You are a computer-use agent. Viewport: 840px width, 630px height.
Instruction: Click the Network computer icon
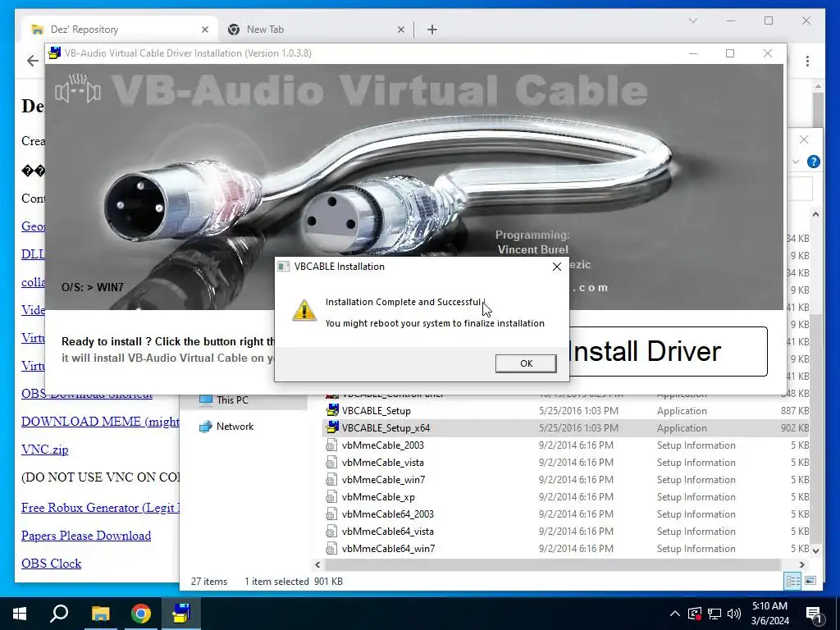(x=206, y=427)
